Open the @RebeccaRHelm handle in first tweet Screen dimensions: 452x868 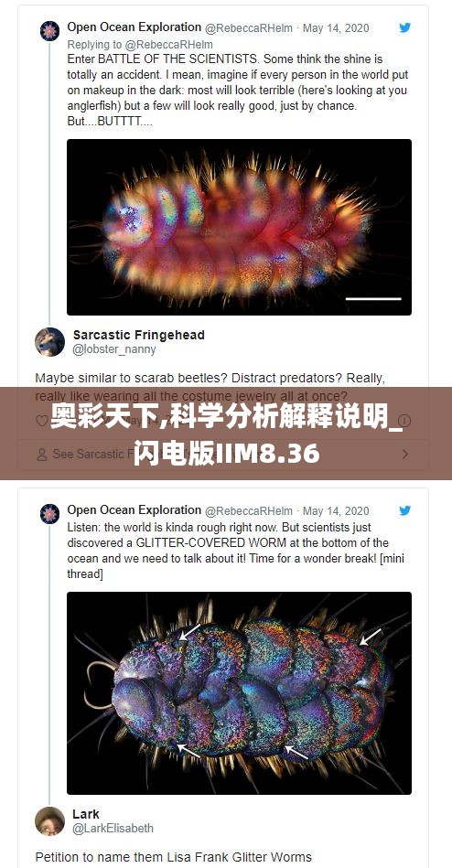[249, 28]
